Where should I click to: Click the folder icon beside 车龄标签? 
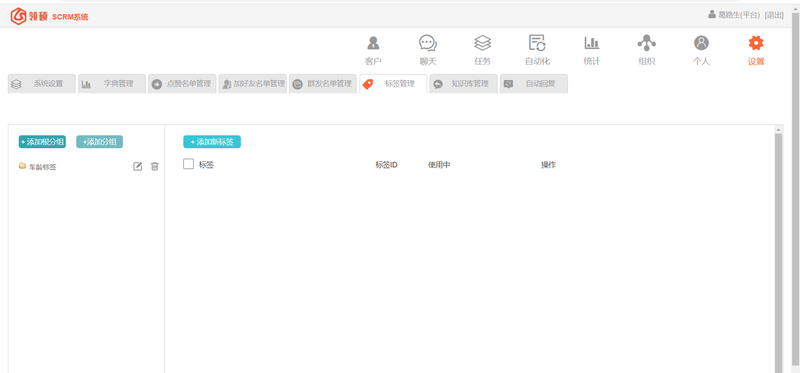[22, 166]
